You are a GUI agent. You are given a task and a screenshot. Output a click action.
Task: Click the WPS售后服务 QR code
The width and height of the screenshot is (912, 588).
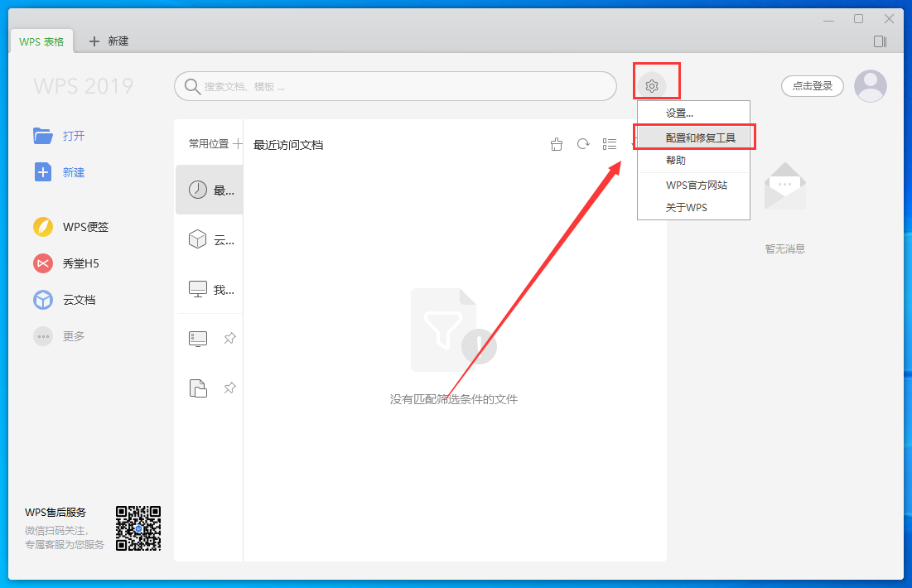pyautogui.click(x=138, y=528)
